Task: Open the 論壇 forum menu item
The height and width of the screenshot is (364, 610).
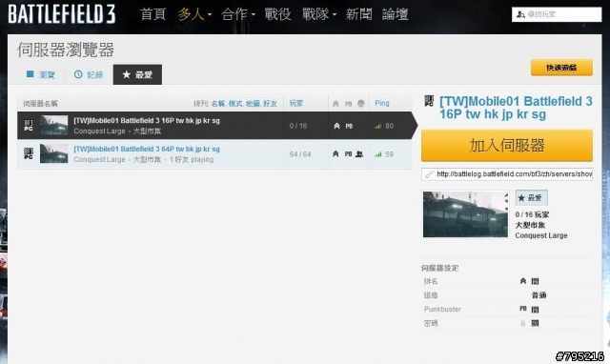Action: [395, 14]
